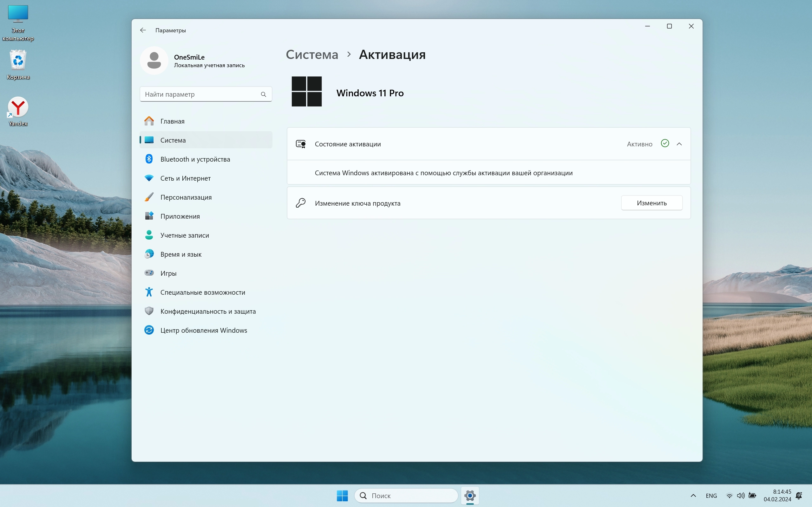
Task: Select Учетные записи in sidebar
Action: coord(185,235)
